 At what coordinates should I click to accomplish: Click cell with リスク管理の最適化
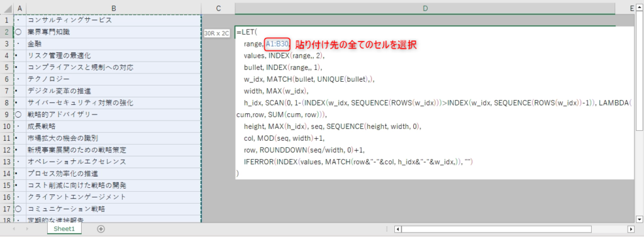pyautogui.click(x=114, y=55)
